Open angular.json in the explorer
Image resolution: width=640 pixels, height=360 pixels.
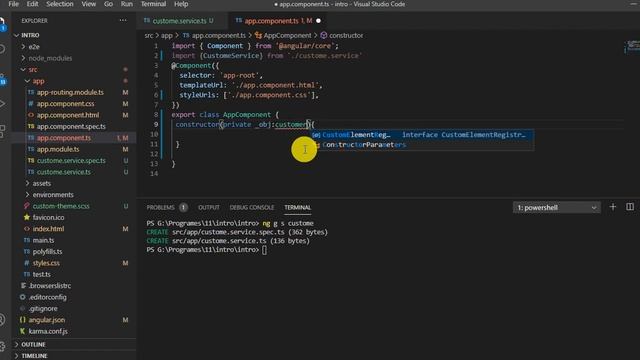pyautogui.click(x=47, y=320)
